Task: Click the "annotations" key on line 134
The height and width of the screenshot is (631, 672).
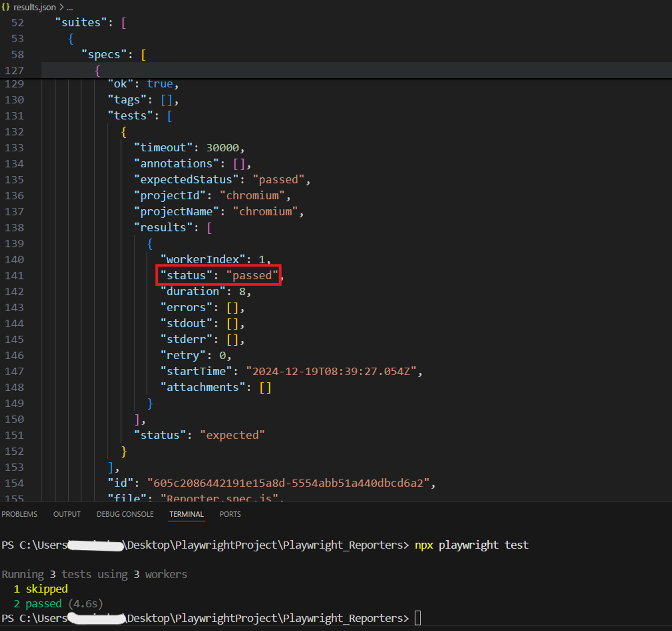Action: 176,164
